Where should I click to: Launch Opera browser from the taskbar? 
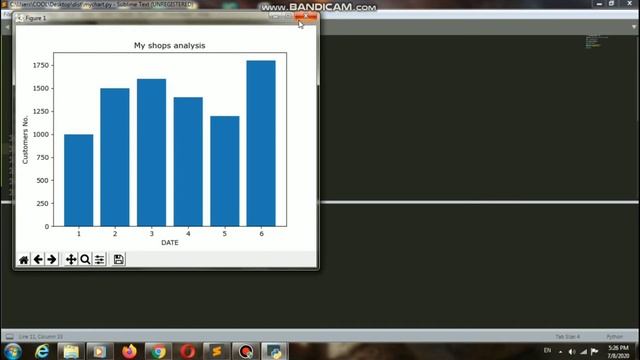187,351
